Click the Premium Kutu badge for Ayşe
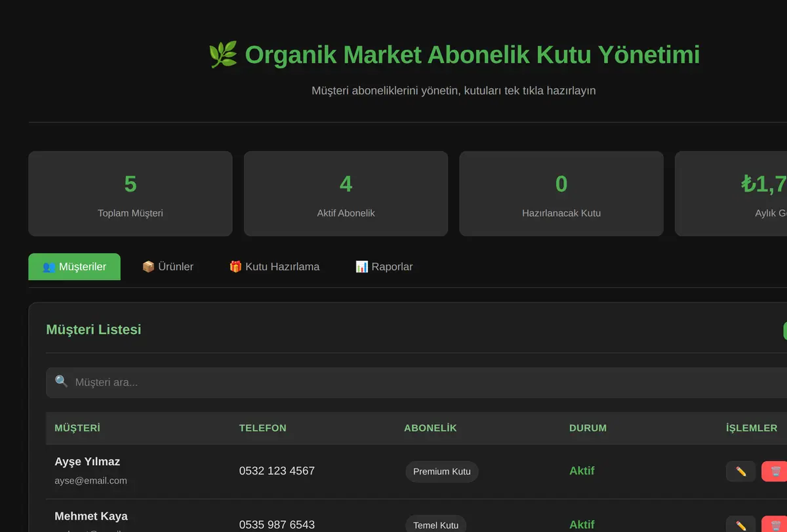Screen dimensions: 787x532 click(x=442, y=472)
